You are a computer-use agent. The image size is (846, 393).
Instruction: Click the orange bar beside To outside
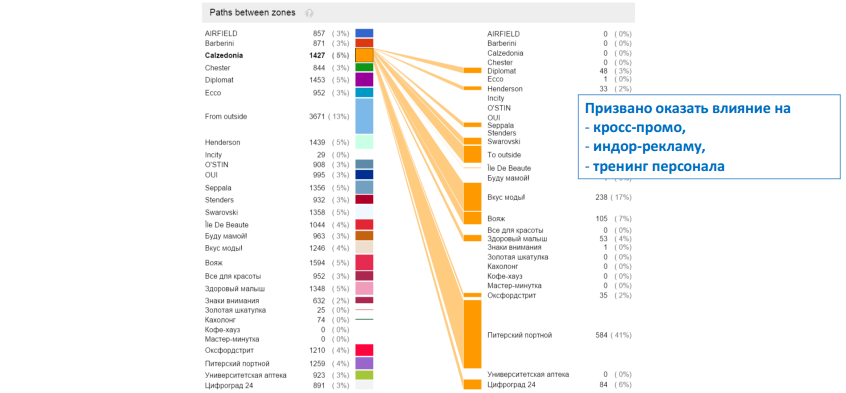click(x=472, y=154)
